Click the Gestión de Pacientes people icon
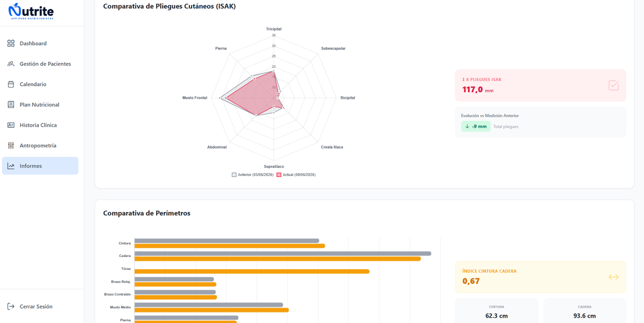 11,64
